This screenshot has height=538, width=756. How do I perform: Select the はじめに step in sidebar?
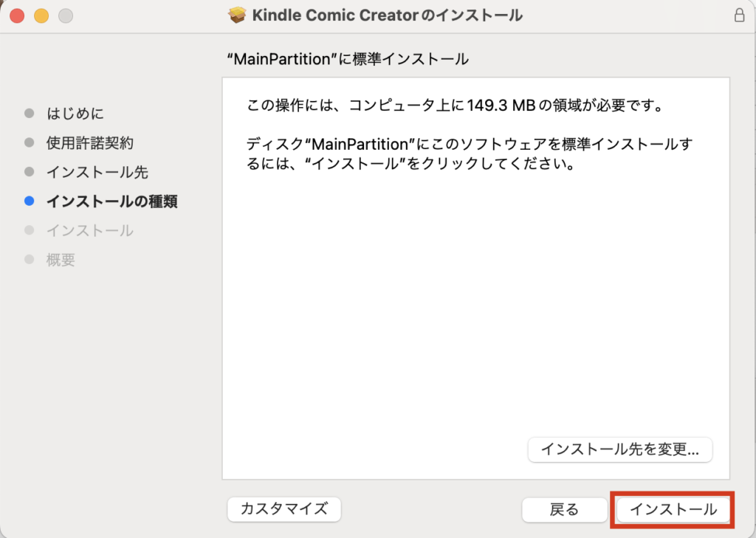click(75, 113)
